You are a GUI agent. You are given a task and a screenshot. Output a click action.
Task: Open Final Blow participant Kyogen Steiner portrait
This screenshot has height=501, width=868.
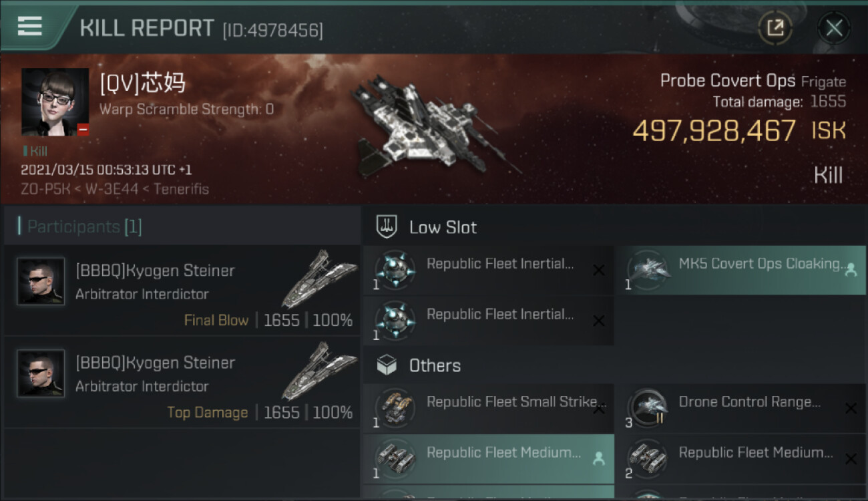pyautogui.click(x=41, y=281)
